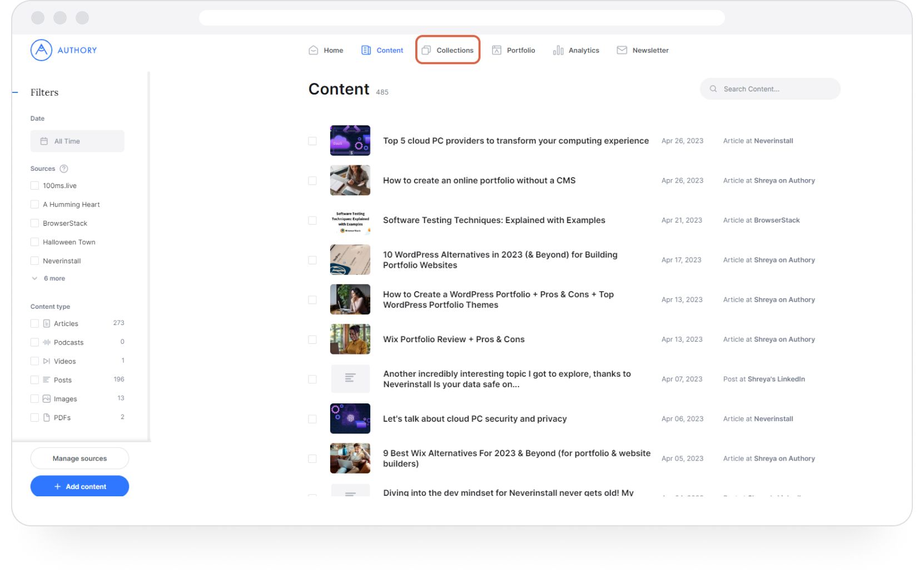Image resolution: width=924 pixels, height=582 pixels.
Task: Click the Images picture icon
Action: (47, 399)
